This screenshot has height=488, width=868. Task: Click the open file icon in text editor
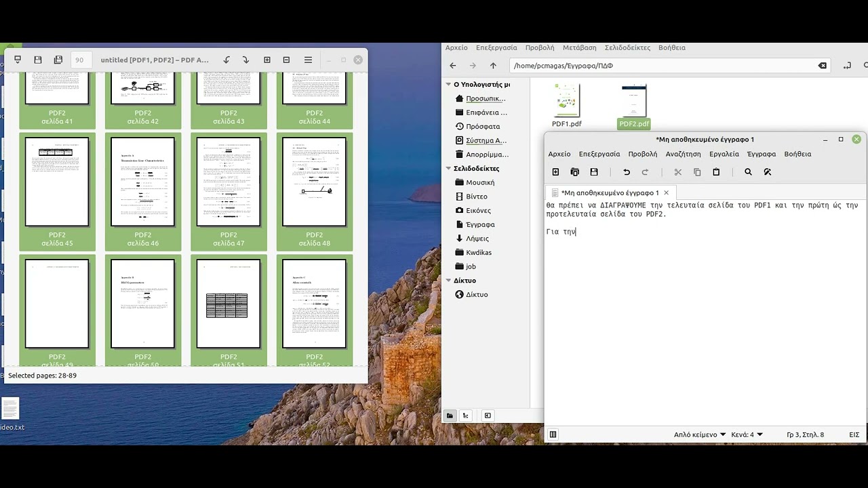(x=575, y=172)
